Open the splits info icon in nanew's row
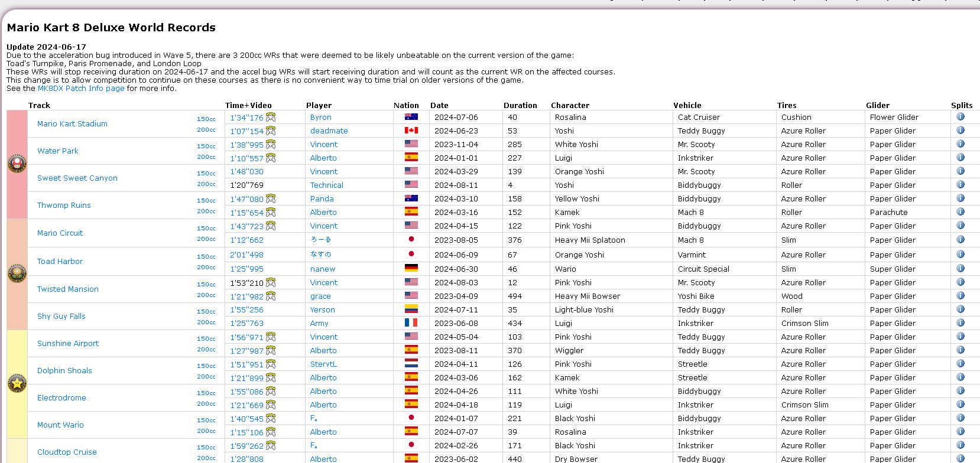This screenshot has height=463, width=980. coord(960,268)
